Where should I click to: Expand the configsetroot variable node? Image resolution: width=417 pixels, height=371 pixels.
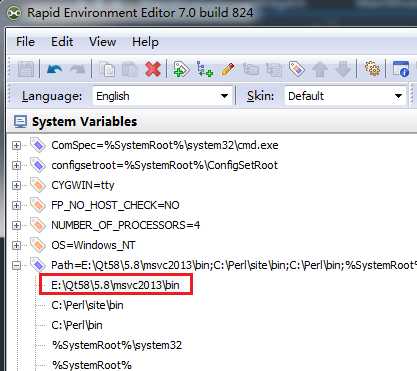[x=16, y=166]
